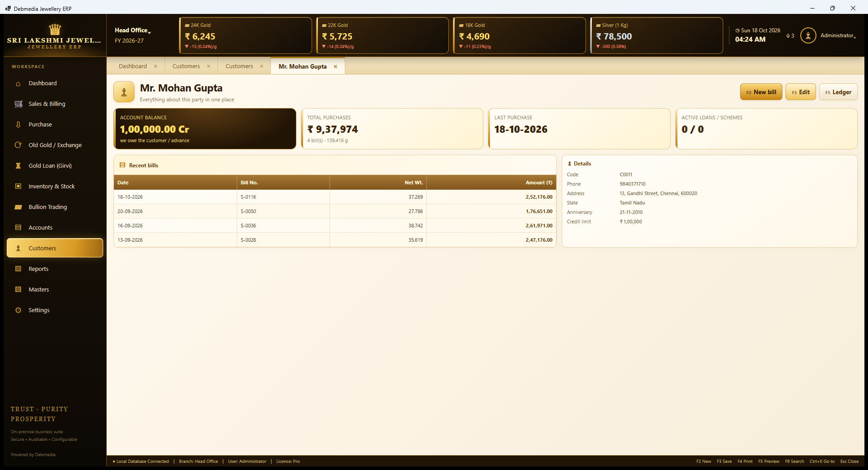The image size is (868, 470).
Task: Switch to the Dashboard tab
Action: (133, 66)
